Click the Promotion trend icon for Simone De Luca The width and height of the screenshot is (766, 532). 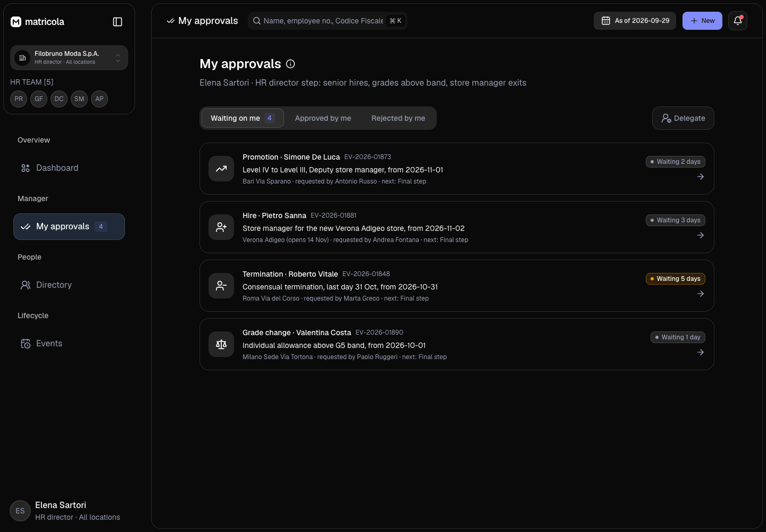click(221, 169)
